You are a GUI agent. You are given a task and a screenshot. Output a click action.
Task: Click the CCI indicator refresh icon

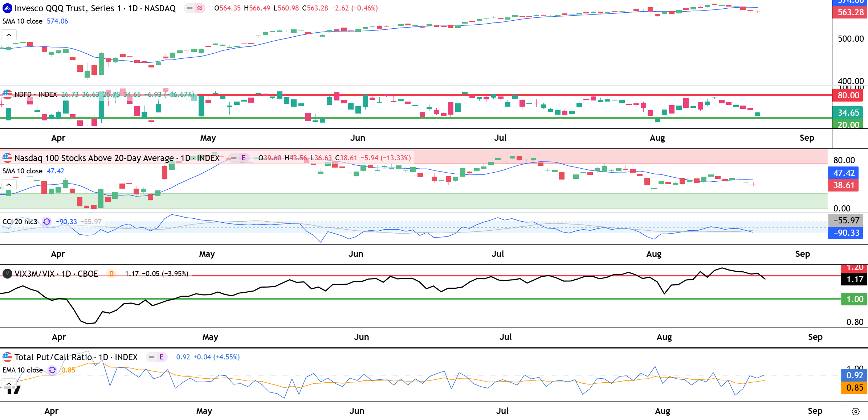point(47,222)
